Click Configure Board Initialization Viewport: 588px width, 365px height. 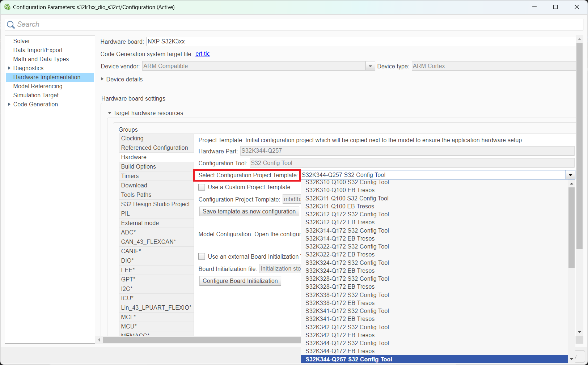pos(240,281)
